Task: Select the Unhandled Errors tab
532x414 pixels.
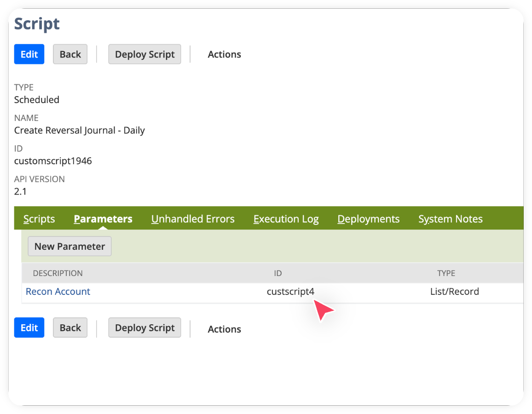Action: coord(193,219)
